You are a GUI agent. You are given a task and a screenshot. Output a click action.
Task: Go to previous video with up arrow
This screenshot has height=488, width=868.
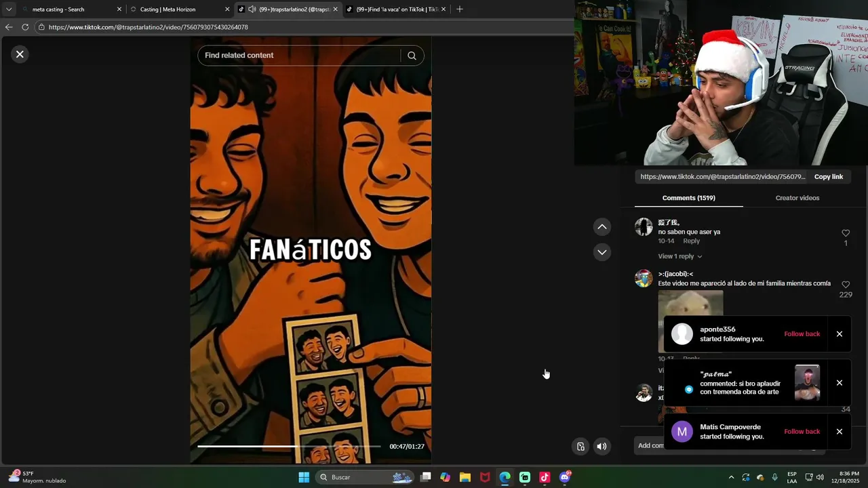tap(602, 227)
